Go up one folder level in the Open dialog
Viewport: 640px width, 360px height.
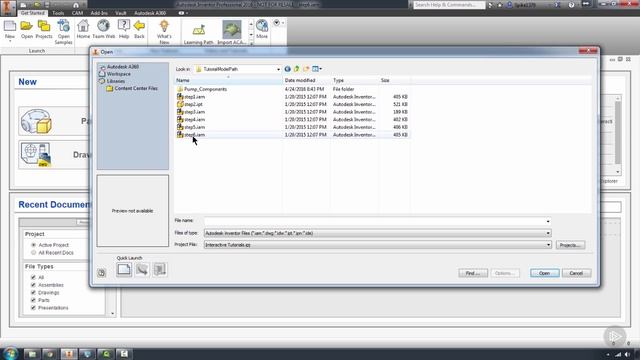point(297,69)
